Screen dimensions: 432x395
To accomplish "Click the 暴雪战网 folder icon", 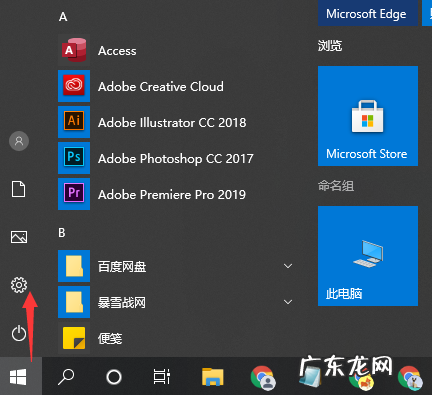I will tap(74, 302).
